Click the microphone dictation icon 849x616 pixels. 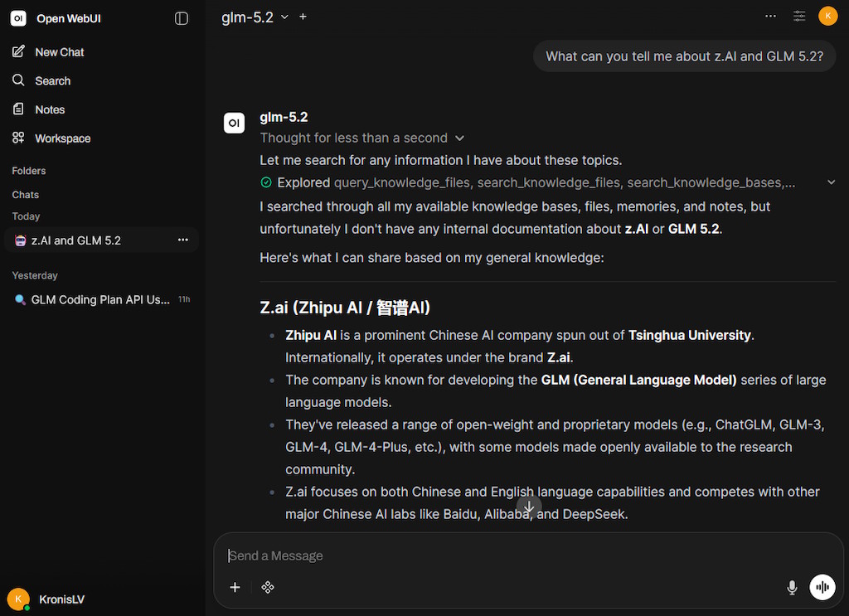tap(792, 587)
